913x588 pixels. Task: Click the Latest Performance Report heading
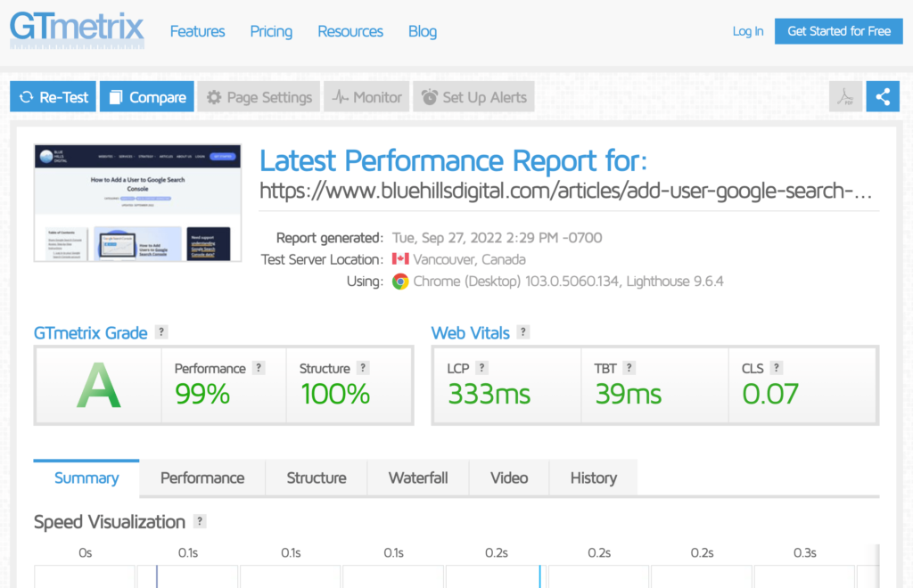pyautogui.click(x=453, y=160)
